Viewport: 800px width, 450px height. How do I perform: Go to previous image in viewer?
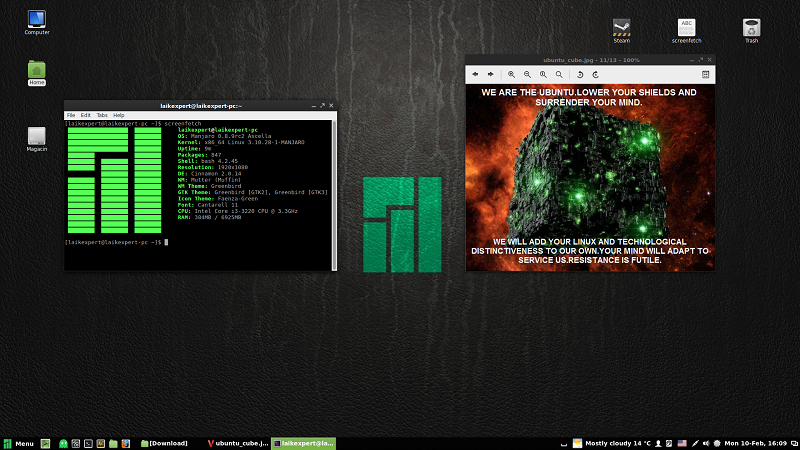click(476, 74)
